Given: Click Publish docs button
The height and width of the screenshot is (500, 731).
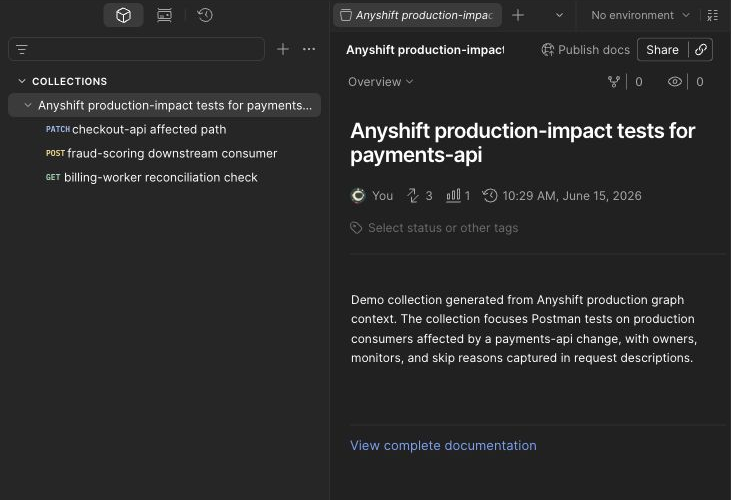Looking at the screenshot, I should [x=586, y=50].
